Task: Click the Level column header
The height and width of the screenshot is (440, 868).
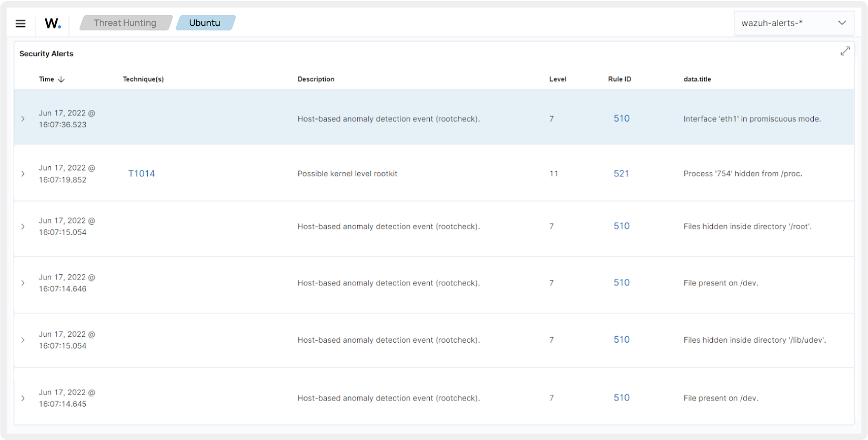Action: pos(558,79)
